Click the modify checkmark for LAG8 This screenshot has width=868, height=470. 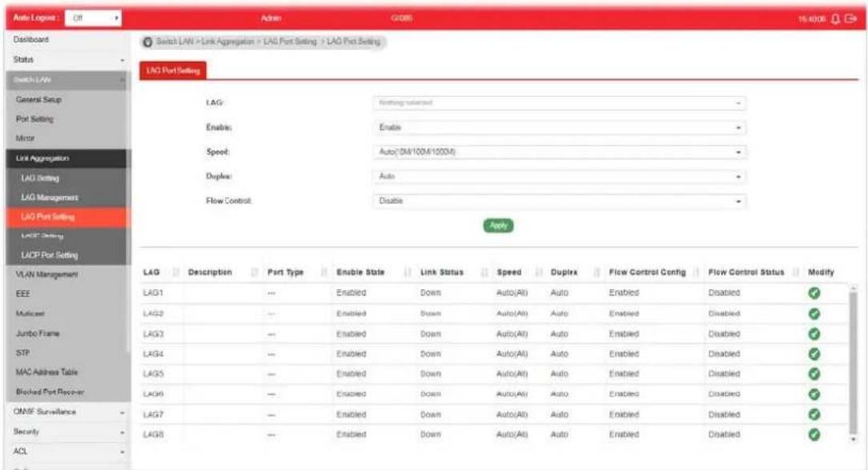[814, 435]
